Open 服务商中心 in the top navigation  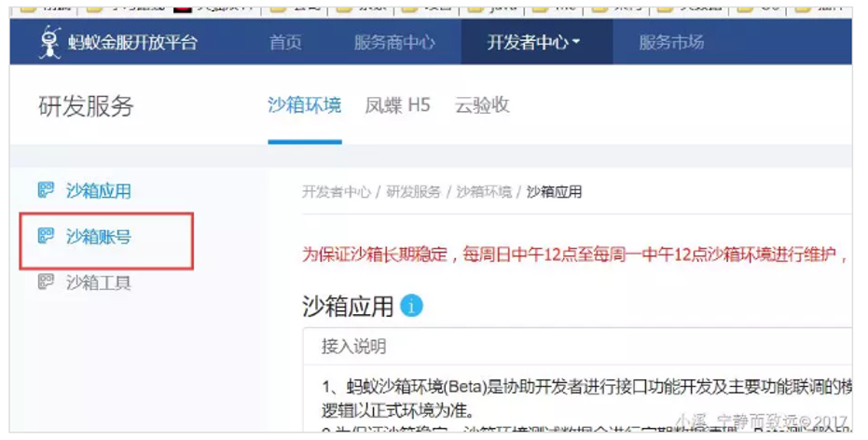394,42
